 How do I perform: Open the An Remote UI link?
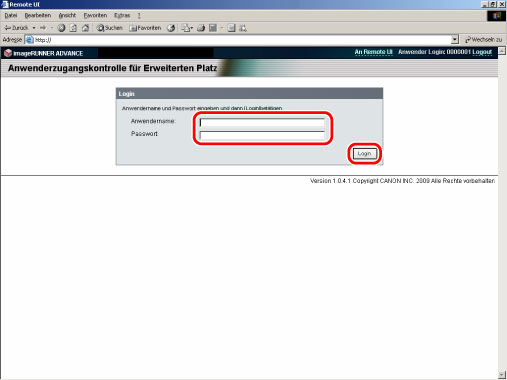pos(373,52)
